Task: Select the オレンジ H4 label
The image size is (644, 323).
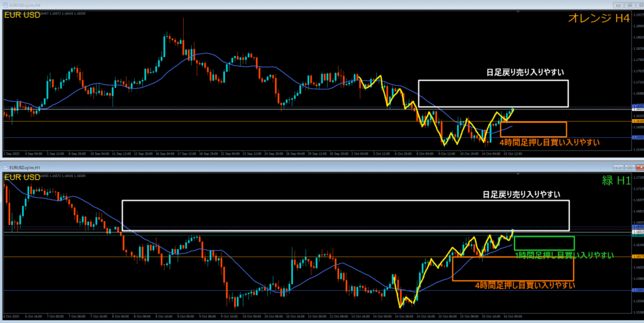Action: [x=599, y=18]
